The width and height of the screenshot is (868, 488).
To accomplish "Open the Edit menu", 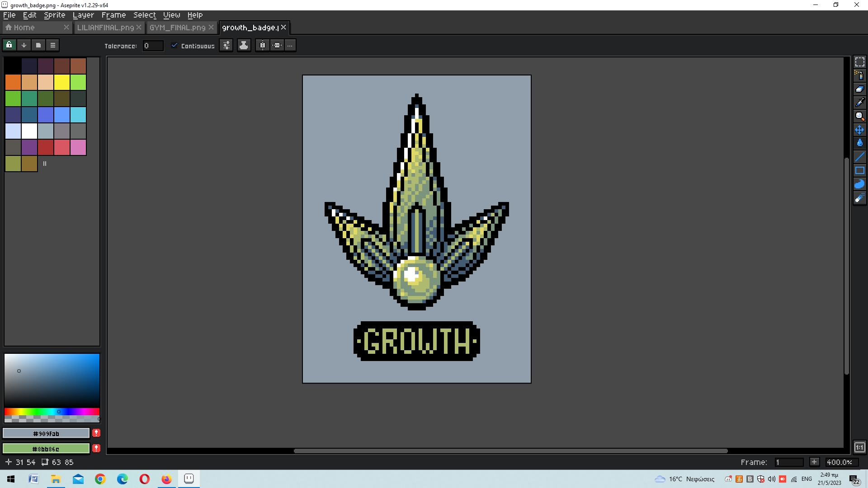I will click(x=29, y=15).
